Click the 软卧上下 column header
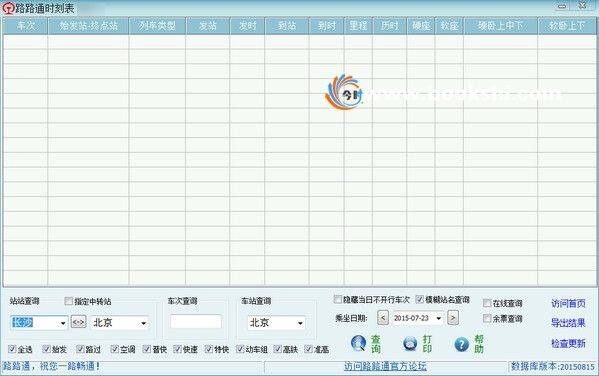599x376 pixels. pos(567,26)
